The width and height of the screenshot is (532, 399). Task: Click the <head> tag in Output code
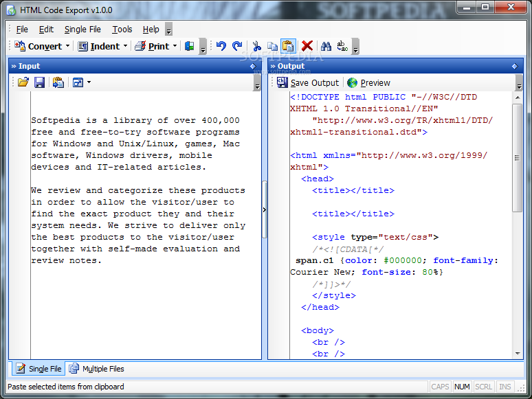(x=318, y=179)
